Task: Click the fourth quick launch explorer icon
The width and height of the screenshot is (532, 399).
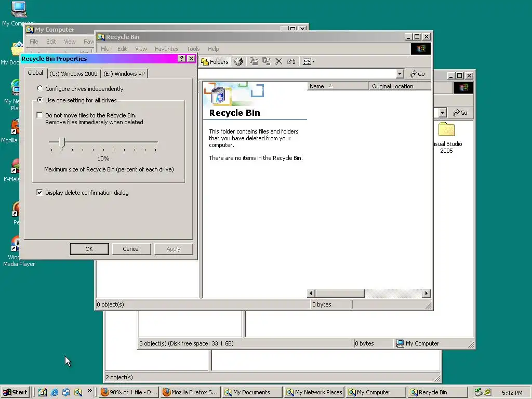Action: 78,392
